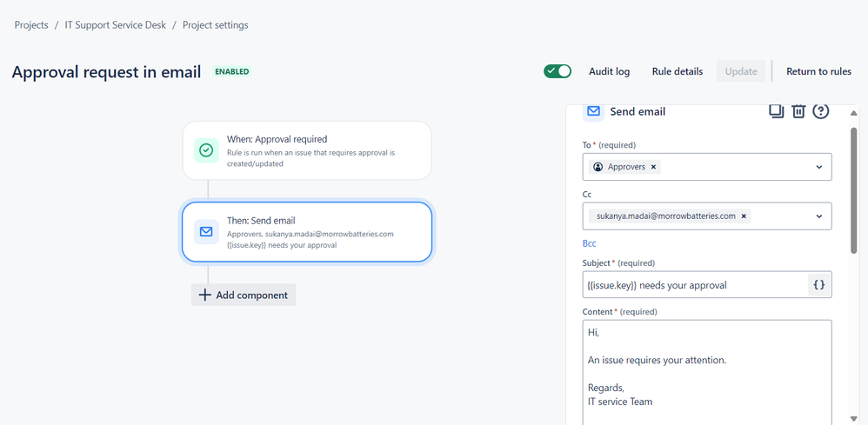
Task: Open help question mark icon
Action: (x=821, y=111)
